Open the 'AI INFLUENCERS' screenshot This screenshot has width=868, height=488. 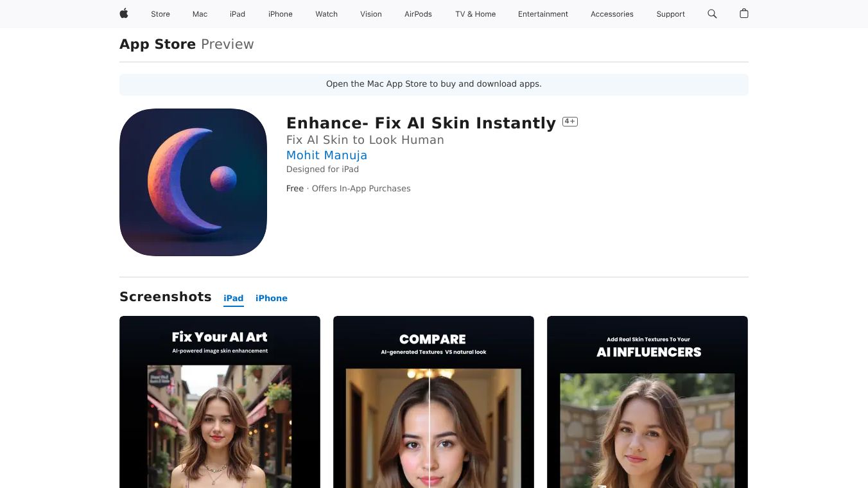(647, 402)
